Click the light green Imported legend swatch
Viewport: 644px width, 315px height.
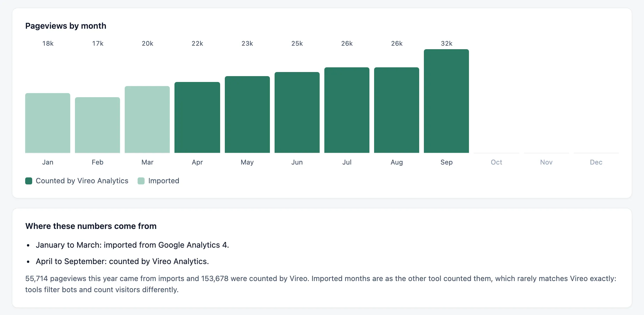click(141, 181)
